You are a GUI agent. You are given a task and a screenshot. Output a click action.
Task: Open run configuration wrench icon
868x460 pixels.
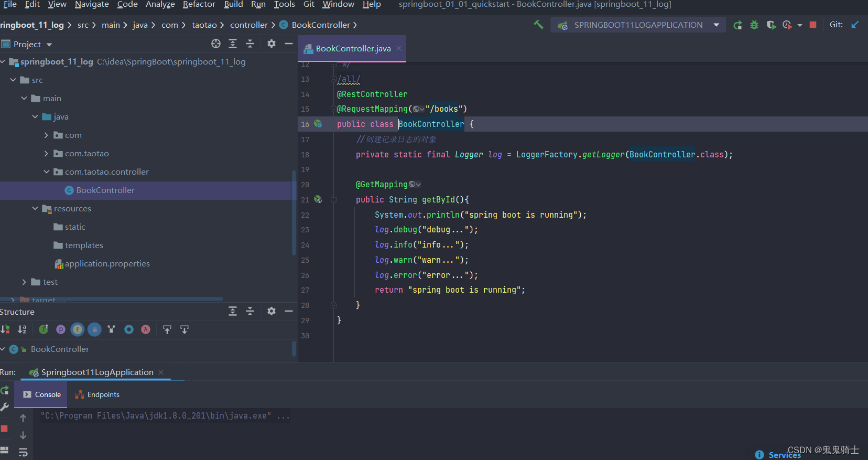tap(5, 407)
